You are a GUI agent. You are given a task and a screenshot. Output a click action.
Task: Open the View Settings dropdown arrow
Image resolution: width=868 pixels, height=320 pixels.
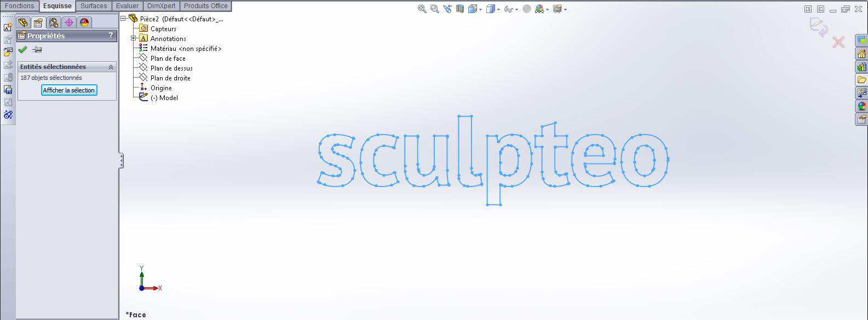(x=565, y=9)
